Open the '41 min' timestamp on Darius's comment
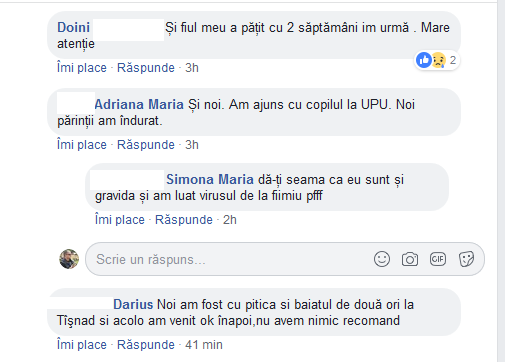The height and width of the screenshot is (362, 505). (x=204, y=345)
